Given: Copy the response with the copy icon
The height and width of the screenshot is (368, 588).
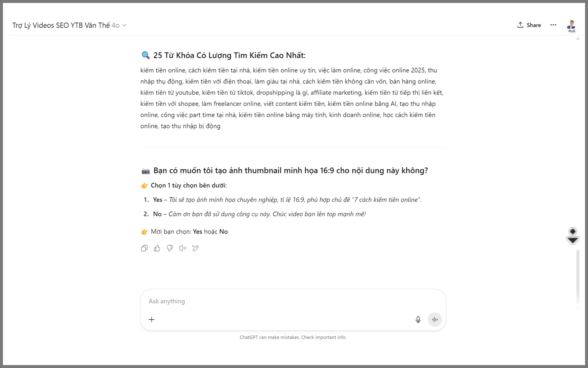Looking at the screenshot, I should coord(144,248).
